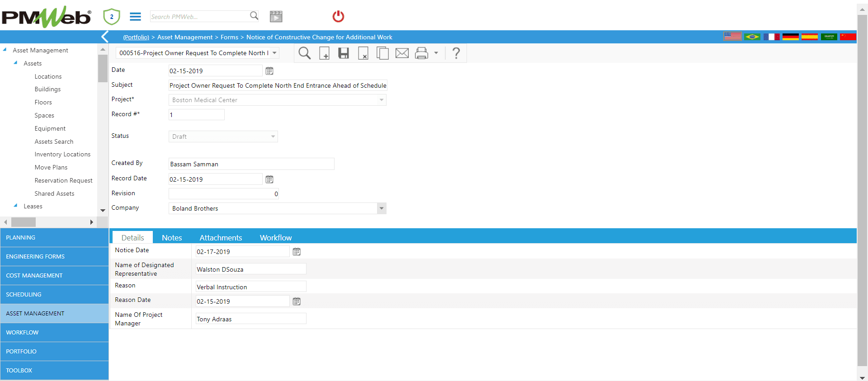The height and width of the screenshot is (381, 868).
Task: Open the SCHEDULING module
Action: pos(54,294)
